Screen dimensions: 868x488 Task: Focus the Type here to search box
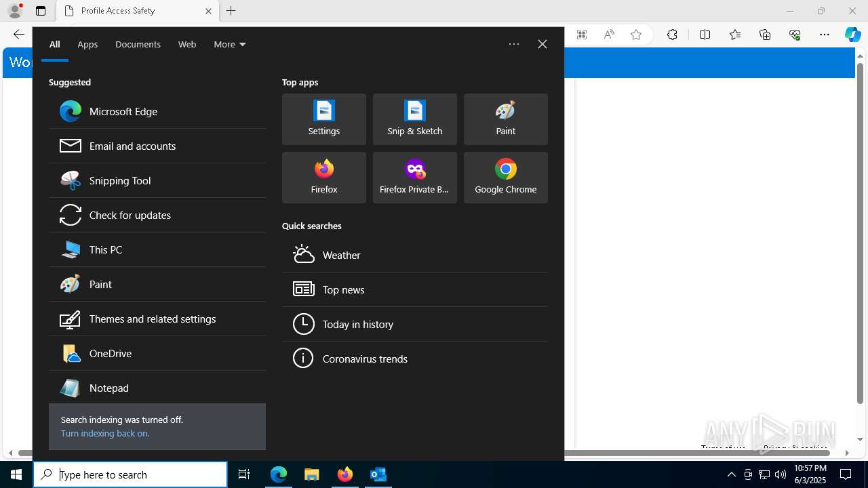(130, 474)
